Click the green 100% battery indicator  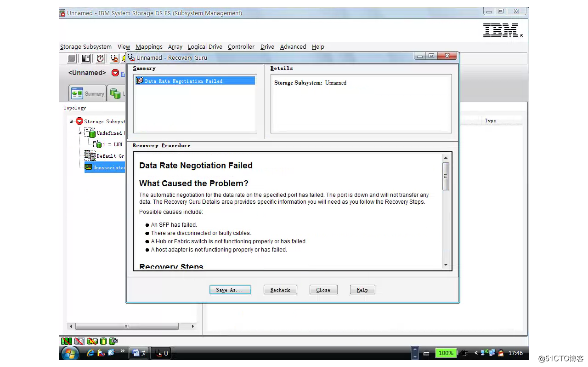446,353
